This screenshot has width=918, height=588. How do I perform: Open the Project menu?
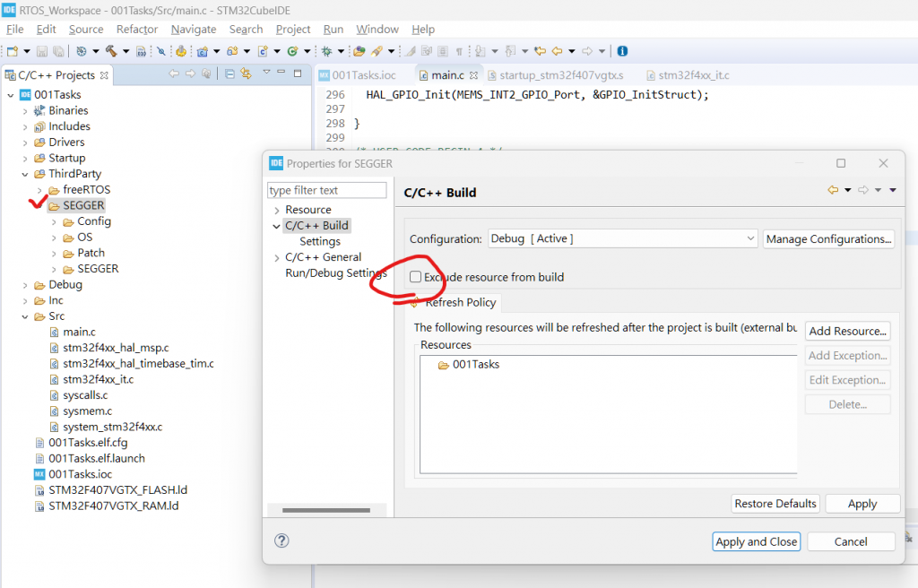[293, 30]
